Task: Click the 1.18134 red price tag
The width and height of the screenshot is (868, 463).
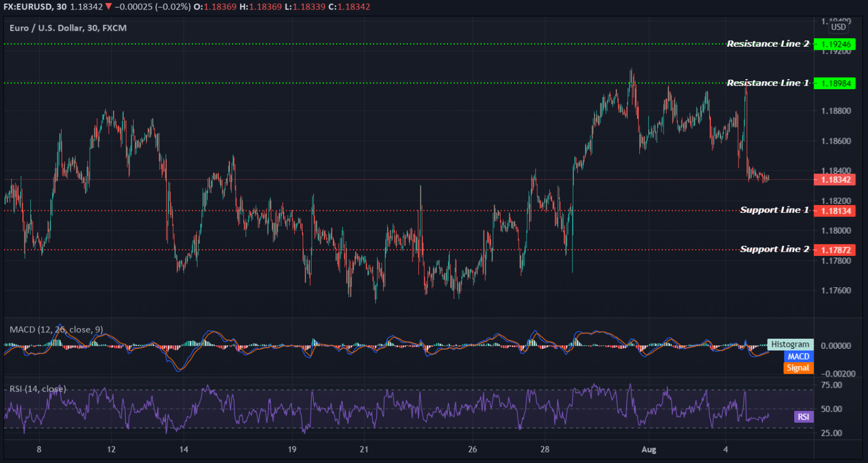Action: 835,211
